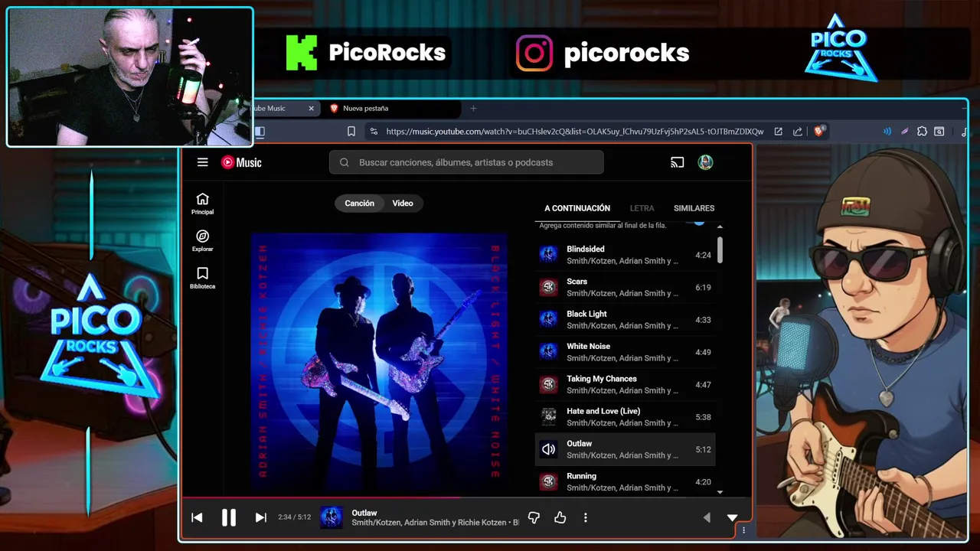Click the 6:19 duration on Scars row

[x=703, y=288]
